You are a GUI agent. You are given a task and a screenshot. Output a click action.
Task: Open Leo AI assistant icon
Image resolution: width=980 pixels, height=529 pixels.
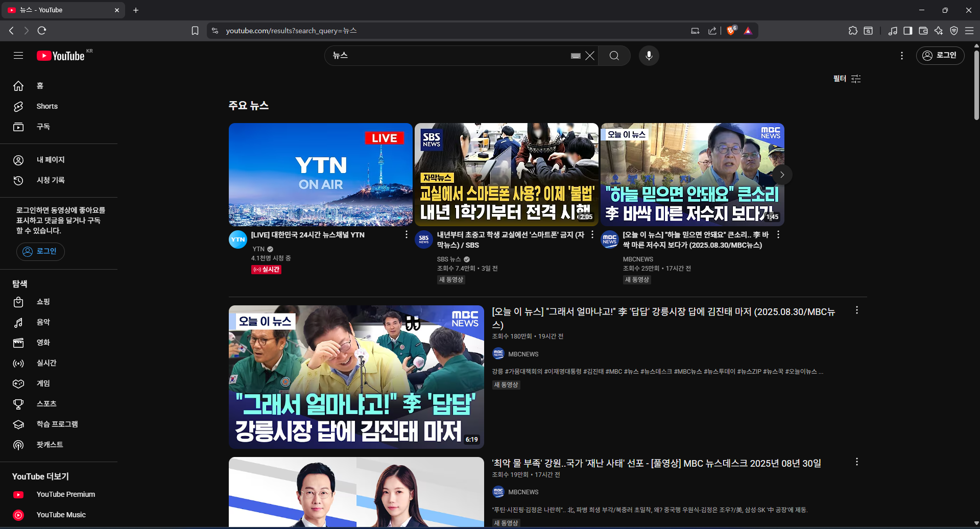pyautogui.click(x=939, y=31)
